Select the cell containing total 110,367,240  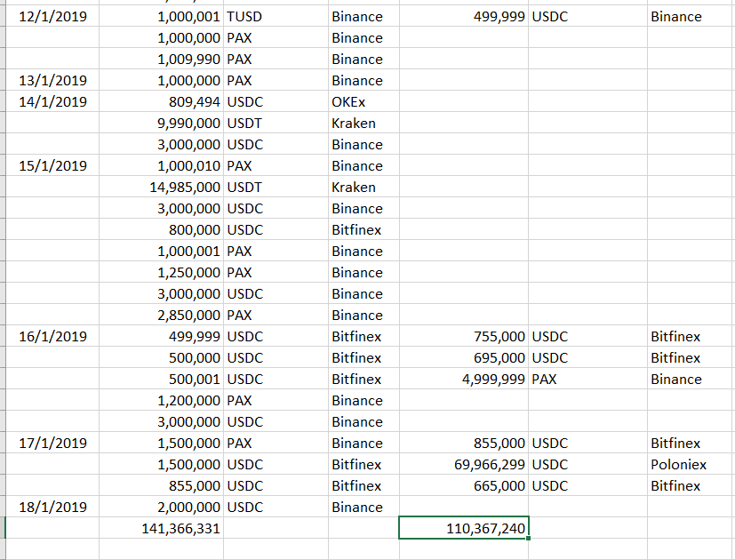(x=464, y=528)
